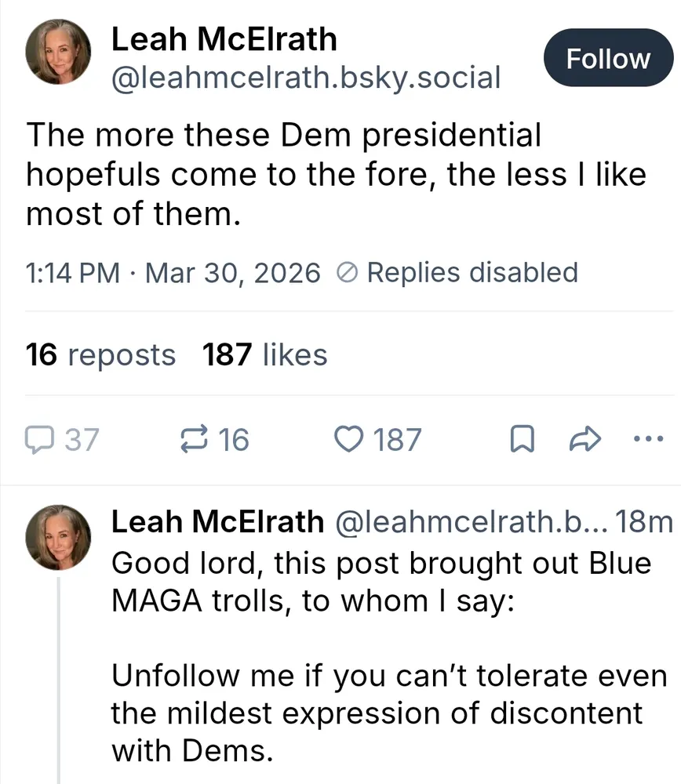Click the share arrow icon
This screenshot has height=784, width=681.
584,440
